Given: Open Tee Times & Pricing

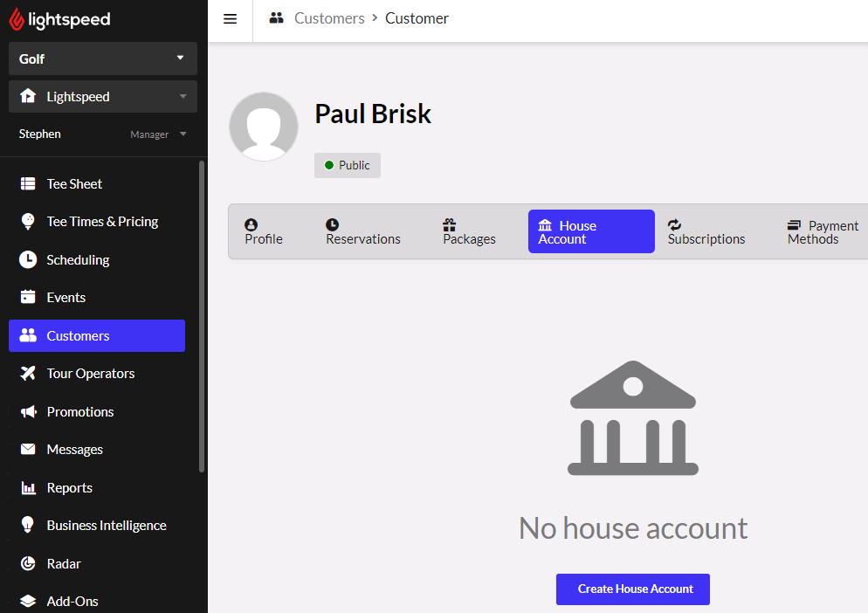Looking at the screenshot, I should 97,222.
